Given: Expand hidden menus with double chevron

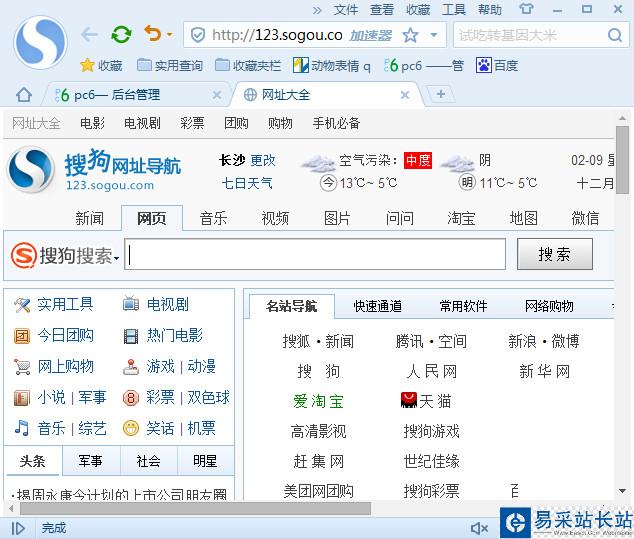Looking at the screenshot, I should tap(317, 10).
